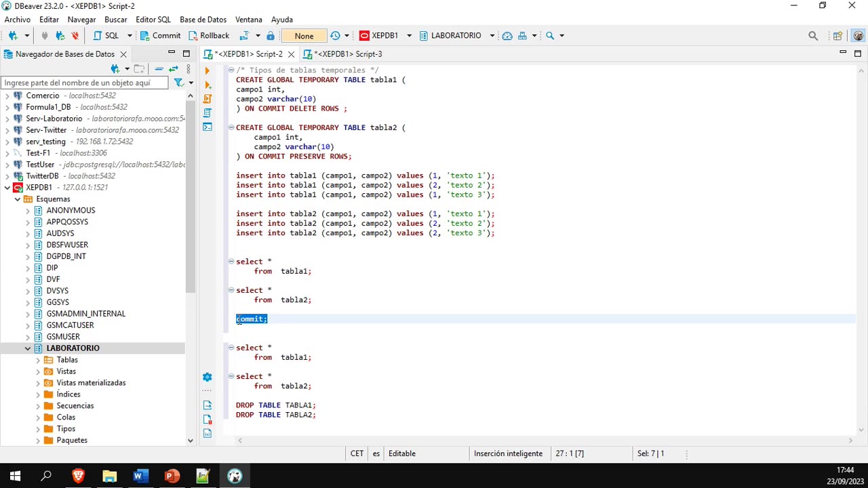Click the collapse all icon in navigator

(159, 68)
